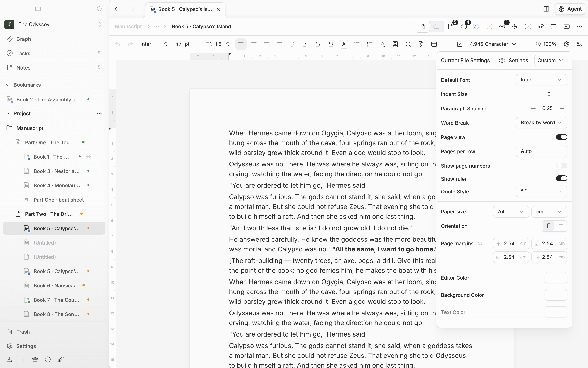
Task: Click the focus mode icon
Action: (528, 26)
